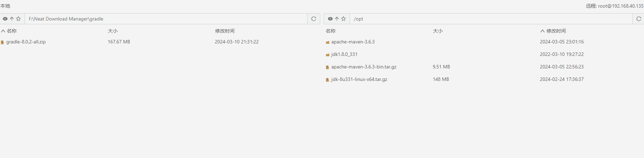Sort remote list by 名称 header

pos(331,31)
